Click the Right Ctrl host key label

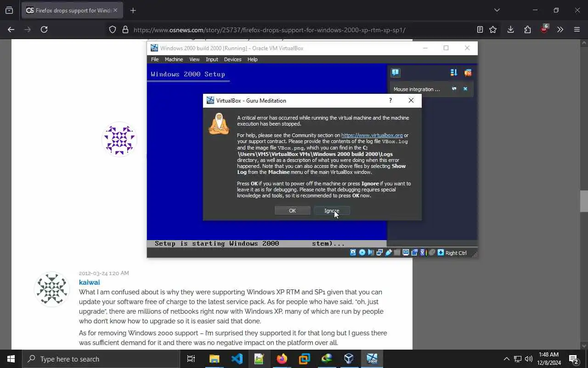click(456, 253)
